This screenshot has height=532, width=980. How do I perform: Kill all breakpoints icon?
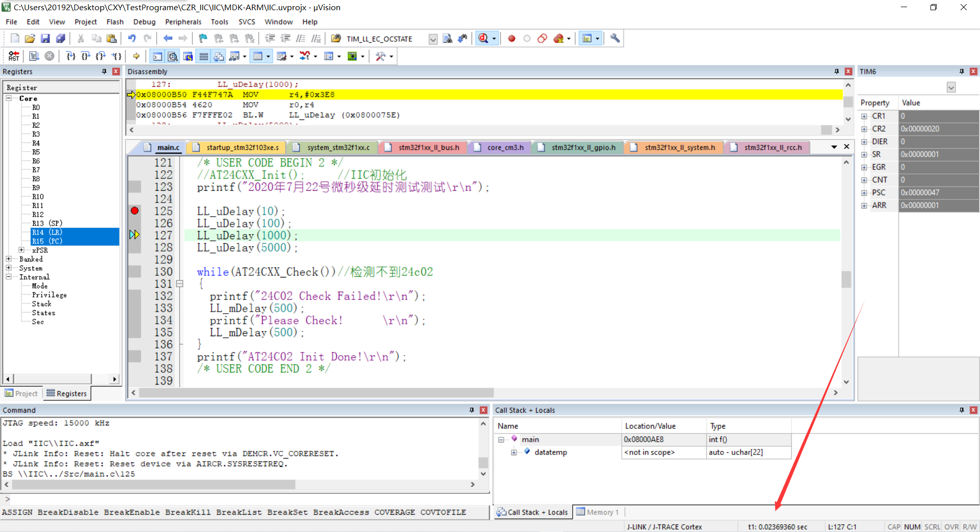pyautogui.click(x=558, y=38)
